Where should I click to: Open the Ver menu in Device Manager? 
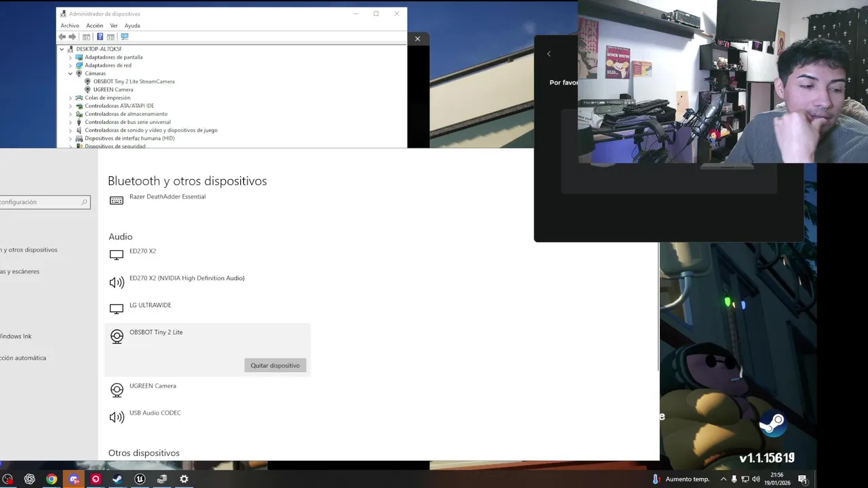[114, 26]
